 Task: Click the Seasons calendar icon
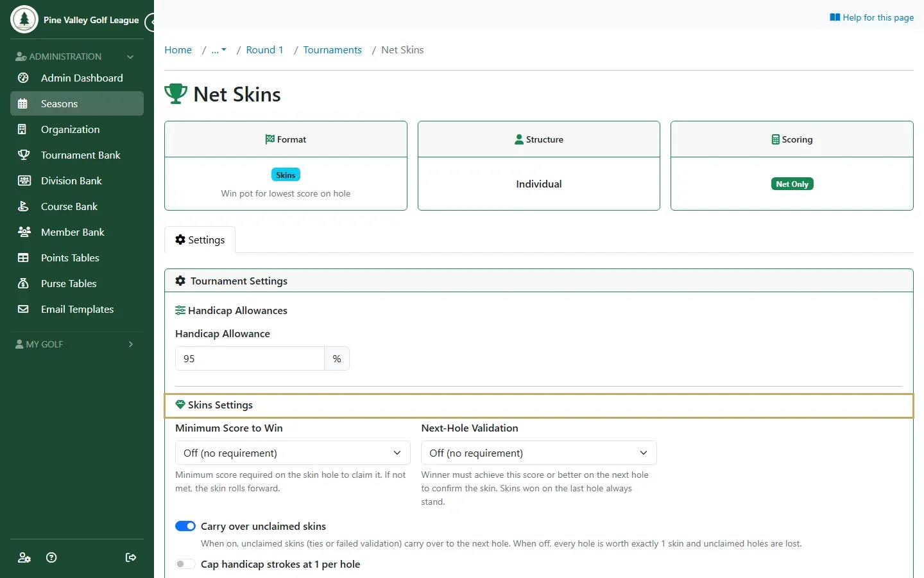click(x=23, y=103)
